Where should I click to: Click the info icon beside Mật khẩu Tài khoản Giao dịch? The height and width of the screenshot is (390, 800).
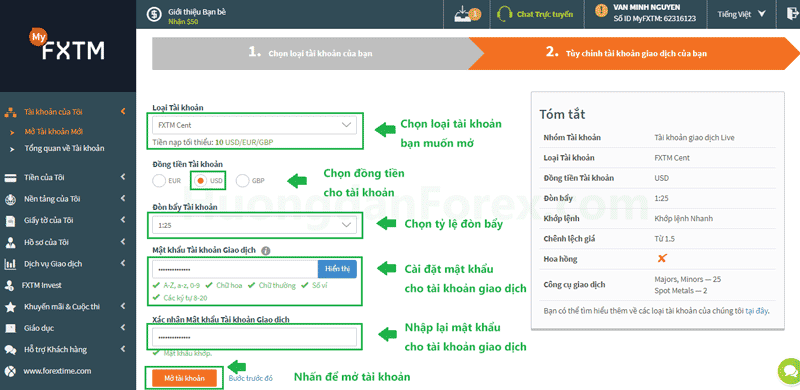pyautogui.click(x=265, y=251)
